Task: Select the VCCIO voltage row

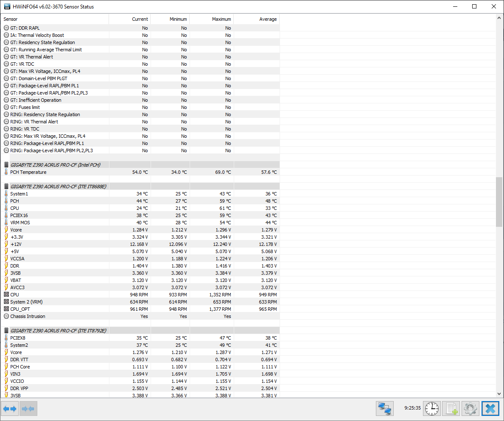Action: 140,381
